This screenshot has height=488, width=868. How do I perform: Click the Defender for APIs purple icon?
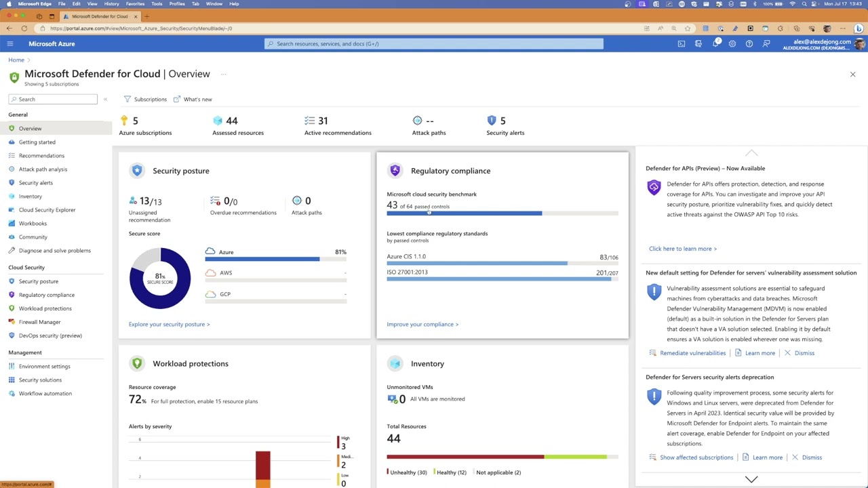[654, 188]
